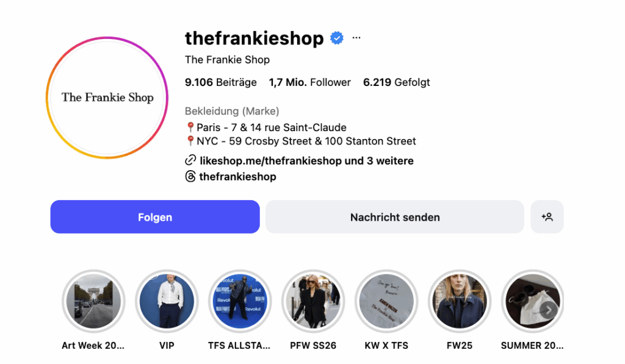Click the Paris location pin

pyautogui.click(x=190, y=127)
